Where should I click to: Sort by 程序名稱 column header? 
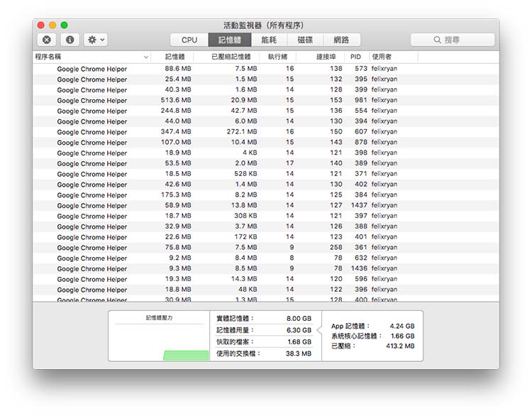[92, 57]
